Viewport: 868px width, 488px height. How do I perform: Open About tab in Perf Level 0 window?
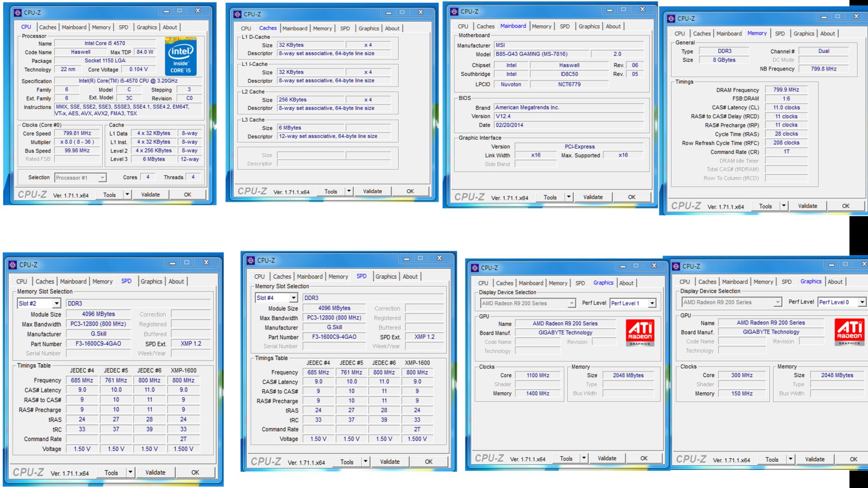tap(835, 281)
